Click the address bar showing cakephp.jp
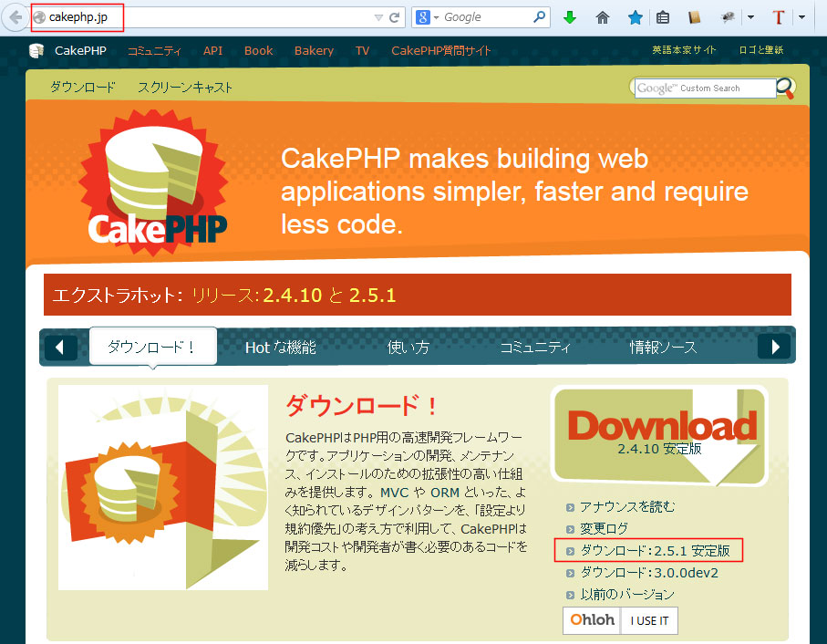The width and height of the screenshot is (827, 644). point(211,17)
